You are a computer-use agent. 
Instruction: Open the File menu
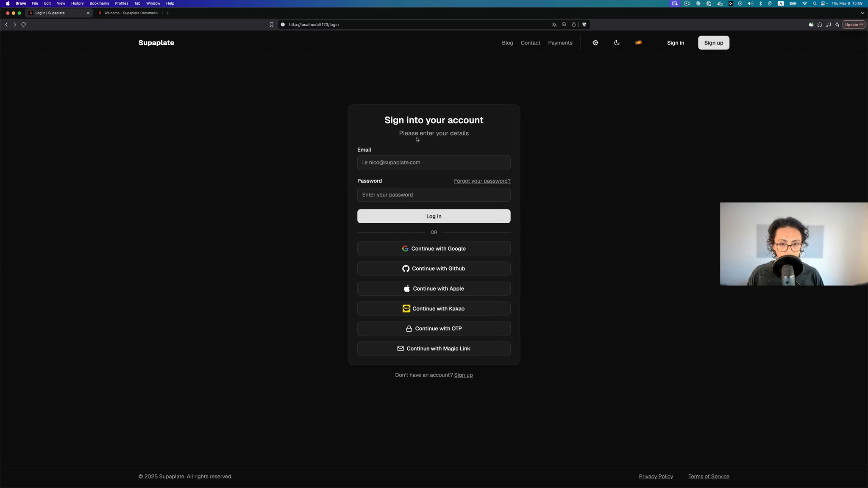(x=35, y=3)
